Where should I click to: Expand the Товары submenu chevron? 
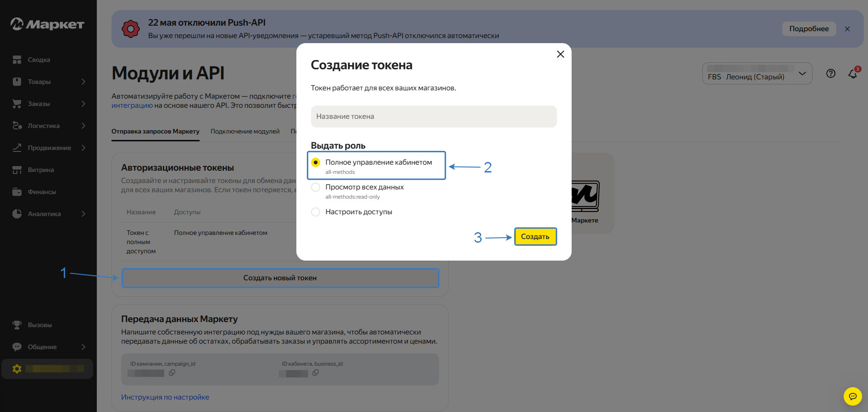tap(83, 82)
